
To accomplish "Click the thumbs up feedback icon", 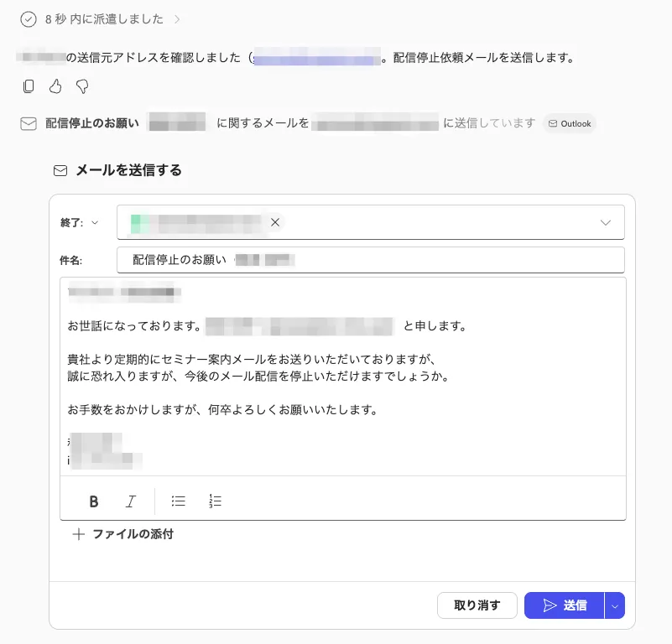I will pos(55,86).
